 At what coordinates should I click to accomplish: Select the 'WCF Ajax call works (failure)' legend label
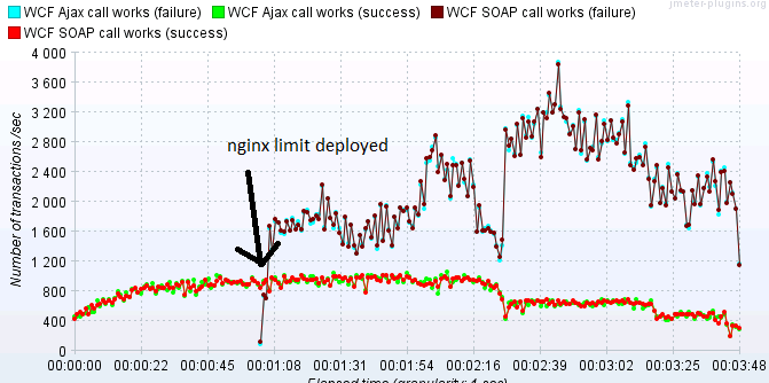[x=112, y=13]
